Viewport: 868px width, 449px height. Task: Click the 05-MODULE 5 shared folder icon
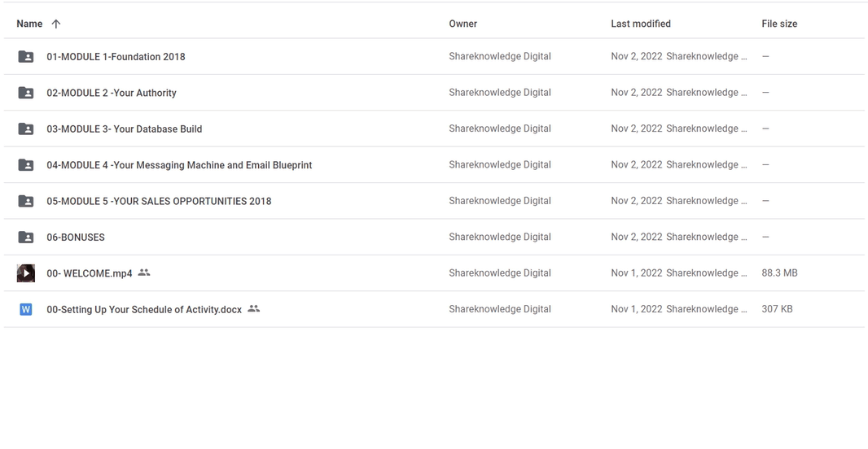tap(26, 201)
